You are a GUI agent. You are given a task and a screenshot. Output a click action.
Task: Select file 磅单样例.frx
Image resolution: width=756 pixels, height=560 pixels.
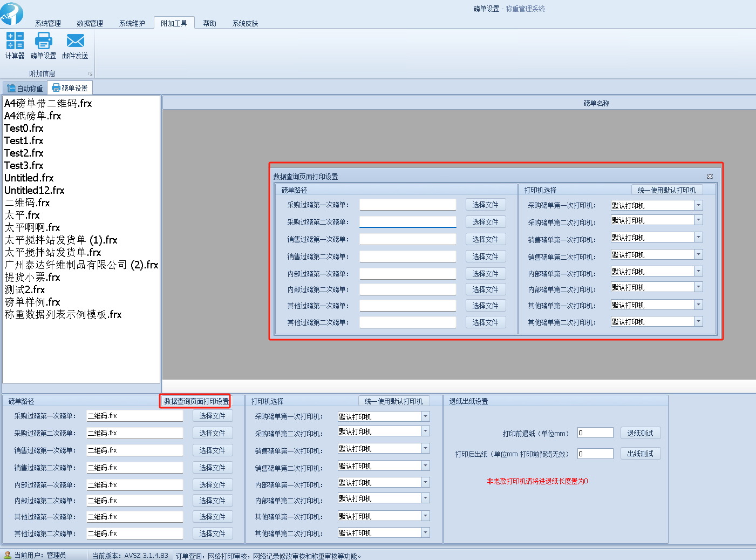32,302
